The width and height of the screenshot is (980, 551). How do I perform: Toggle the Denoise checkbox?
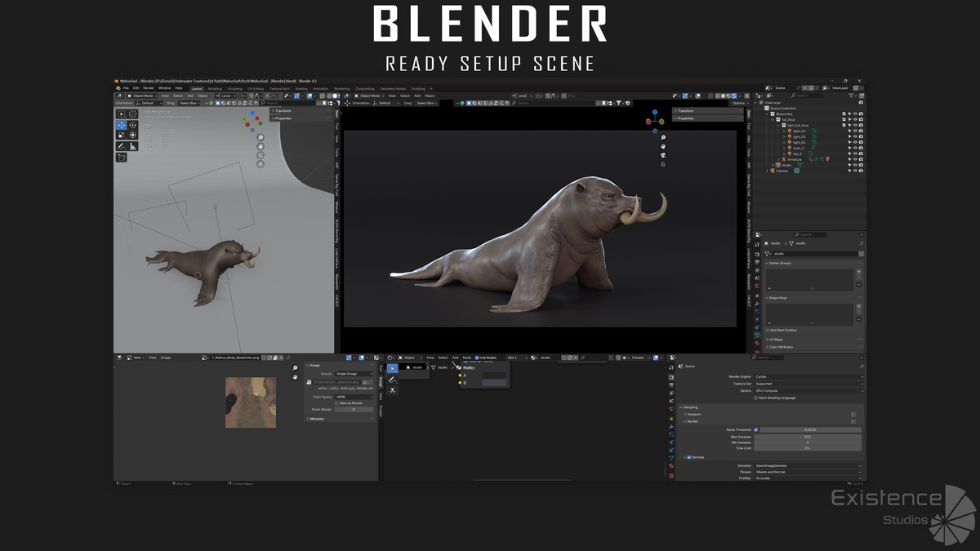[x=688, y=457]
